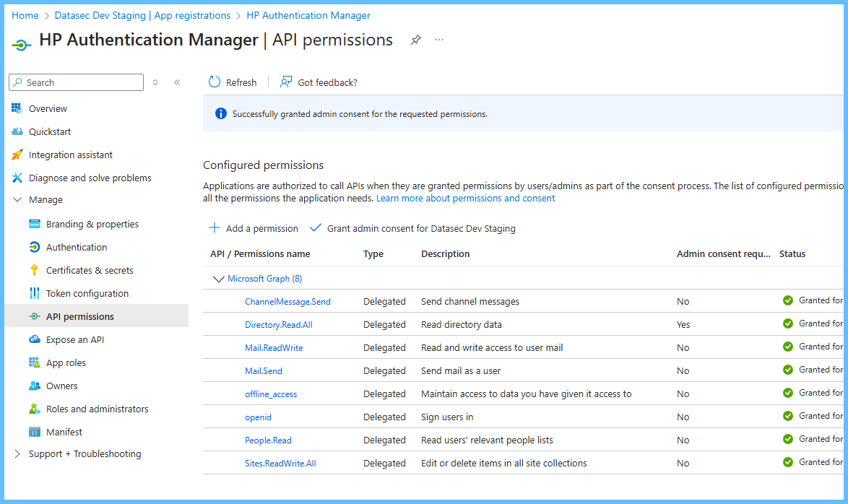The height and width of the screenshot is (504, 848).
Task: Click the Owners people icon
Action: click(35, 386)
